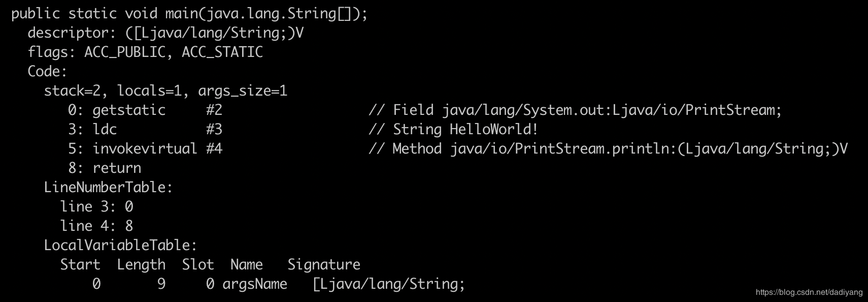Screen dimensions: 868x302
Task: Click the stack=2 text
Action: (76, 91)
